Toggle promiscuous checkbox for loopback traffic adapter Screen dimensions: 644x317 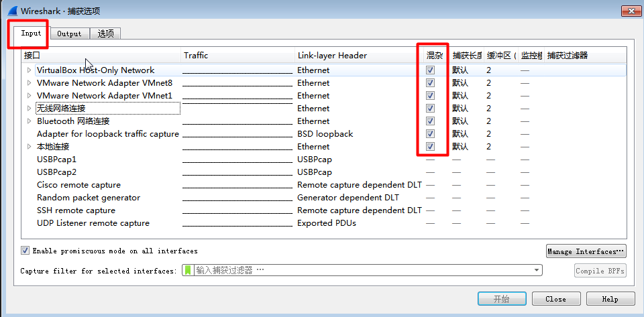click(x=430, y=133)
